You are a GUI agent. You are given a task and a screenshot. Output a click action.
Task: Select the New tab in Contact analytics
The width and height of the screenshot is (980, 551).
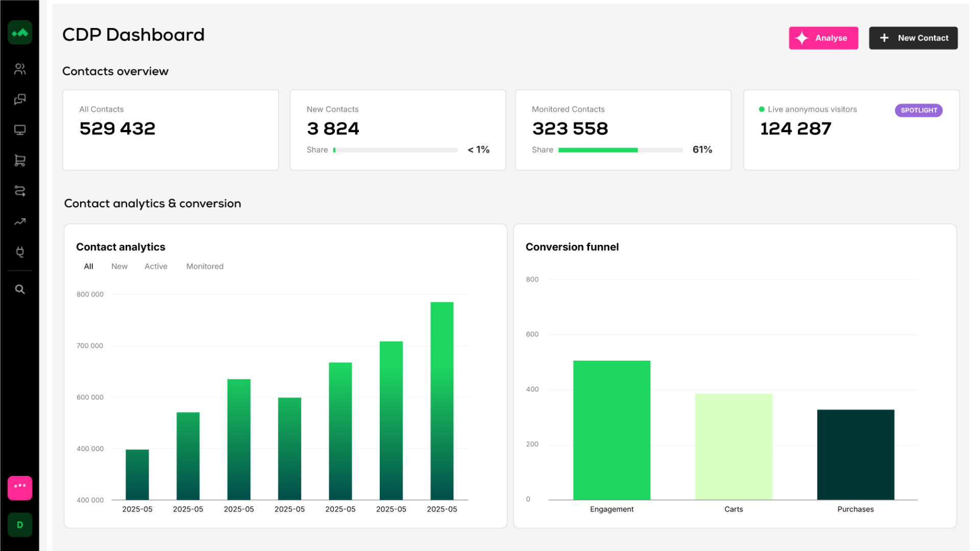click(119, 266)
